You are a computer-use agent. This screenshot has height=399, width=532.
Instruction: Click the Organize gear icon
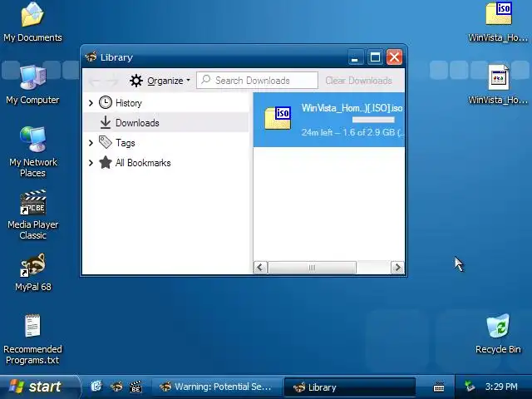pos(136,81)
